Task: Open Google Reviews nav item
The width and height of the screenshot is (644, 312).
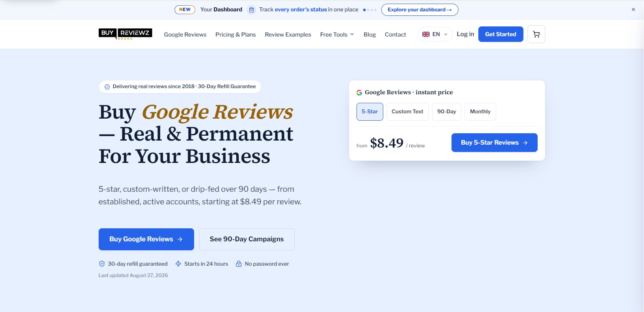Action: [x=185, y=35]
